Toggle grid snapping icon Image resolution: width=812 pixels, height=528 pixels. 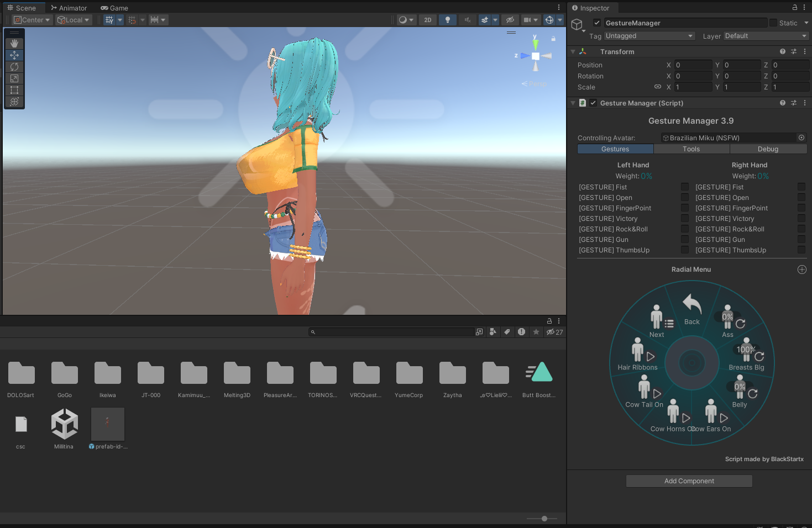(x=109, y=20)
